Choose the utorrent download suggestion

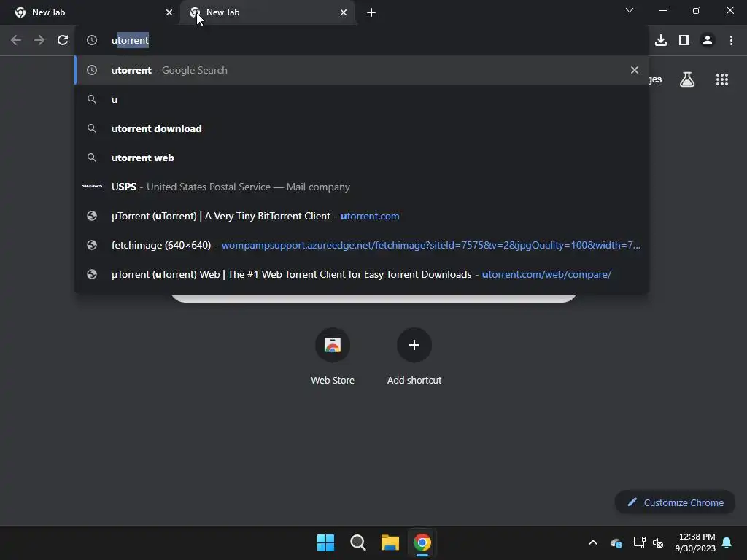pos(362,128)
